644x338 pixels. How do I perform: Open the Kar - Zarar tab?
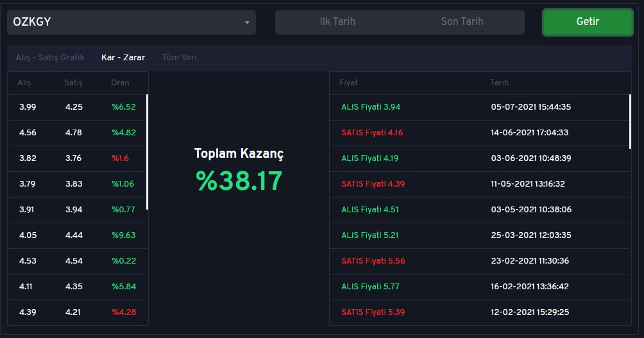point(123,58)
